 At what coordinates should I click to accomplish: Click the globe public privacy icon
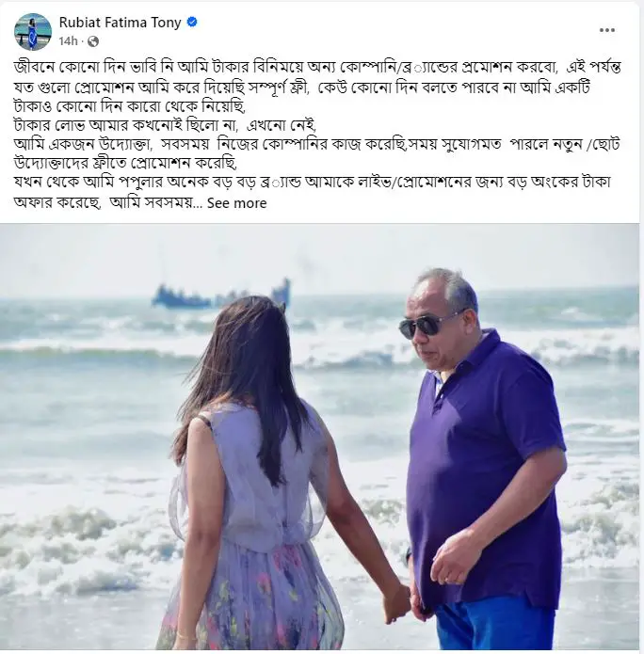[93, 41]
